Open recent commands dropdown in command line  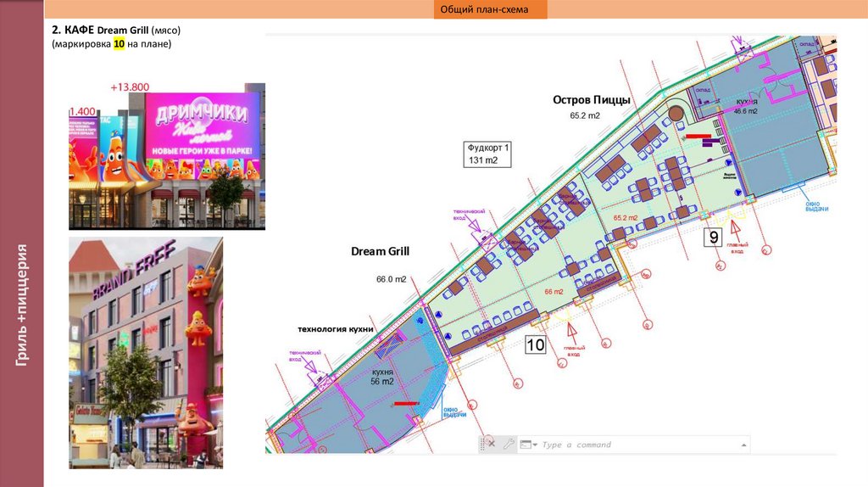[x=529, y=445]
